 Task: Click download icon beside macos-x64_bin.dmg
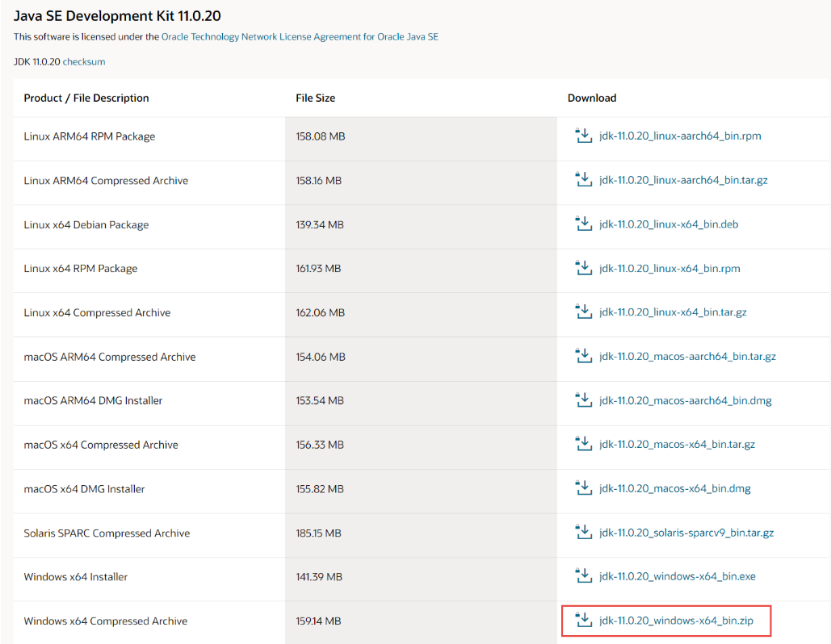tap(584, 488)
